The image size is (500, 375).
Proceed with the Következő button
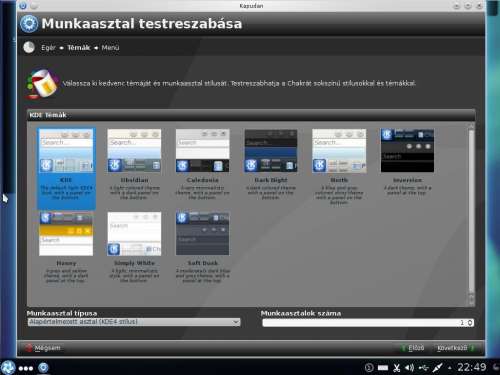455,348
